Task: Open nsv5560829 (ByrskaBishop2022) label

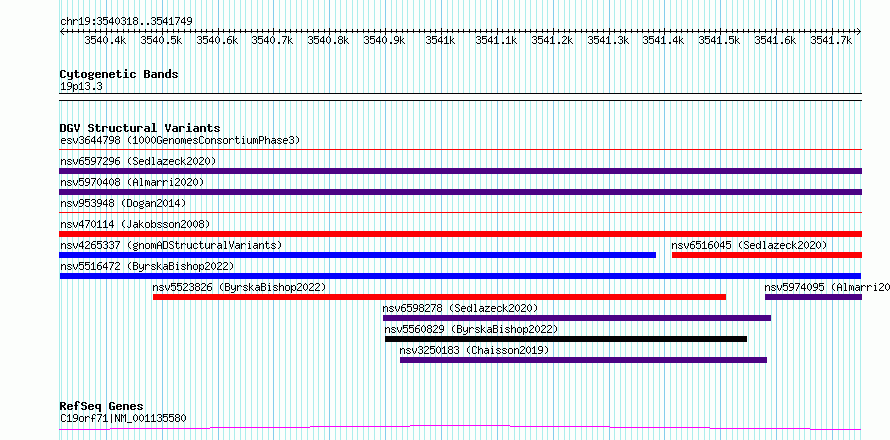Action: point(471,329)
